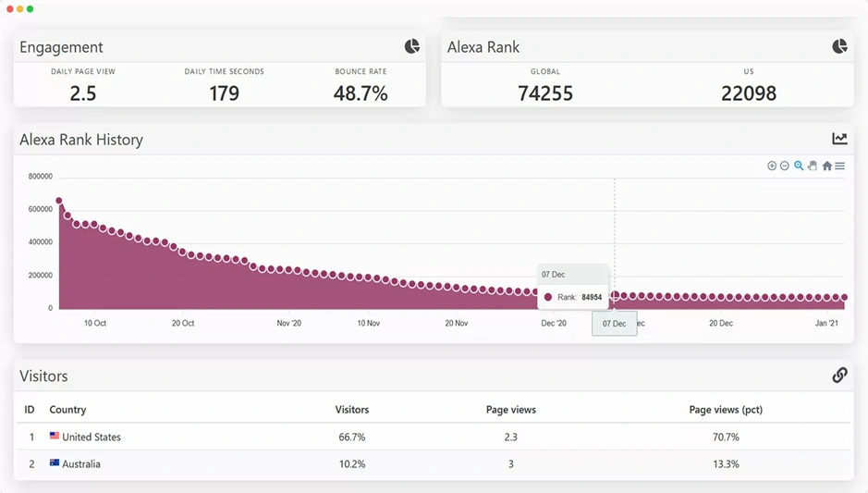
Task: Click the Country column header
Action: [67, 410]
